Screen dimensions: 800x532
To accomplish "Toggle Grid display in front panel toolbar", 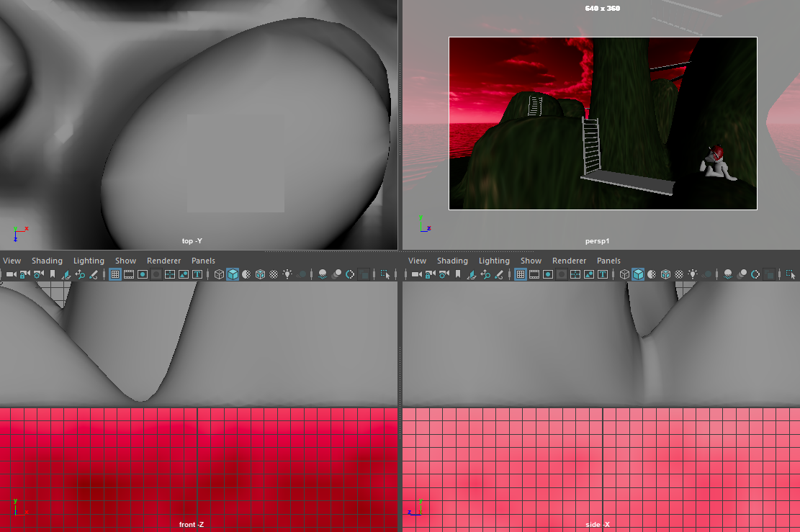I will pos(115,274).
